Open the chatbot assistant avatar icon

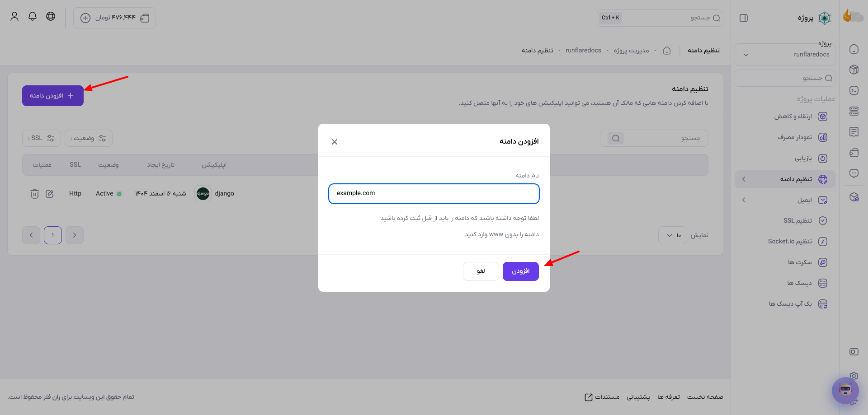click(x=845, y=390)
